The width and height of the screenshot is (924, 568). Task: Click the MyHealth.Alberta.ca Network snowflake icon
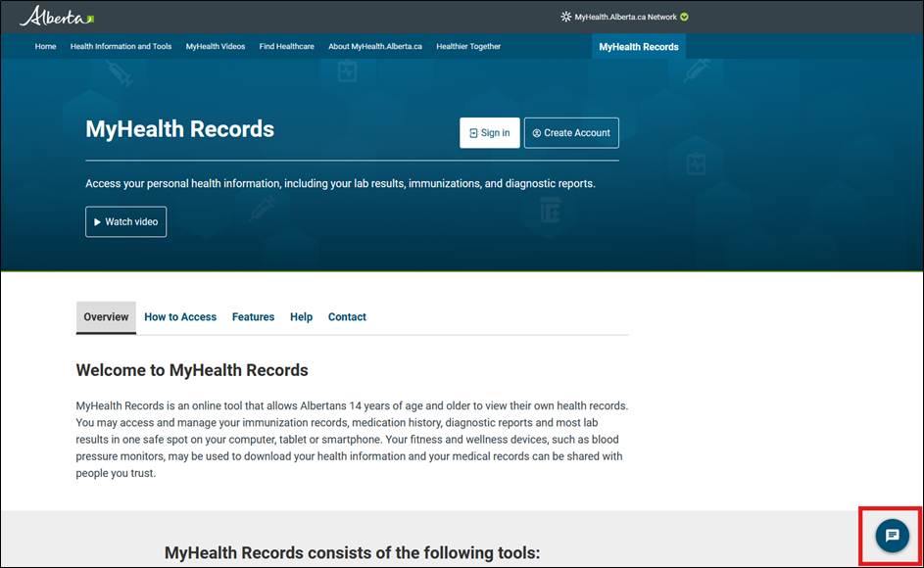pyautogui.click(x=565, y=17)
